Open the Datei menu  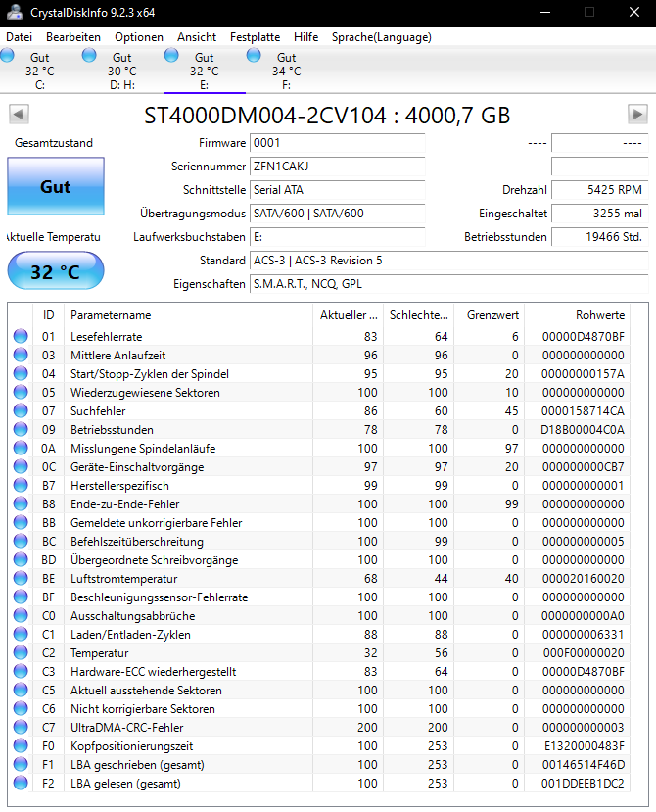[20, 37]
